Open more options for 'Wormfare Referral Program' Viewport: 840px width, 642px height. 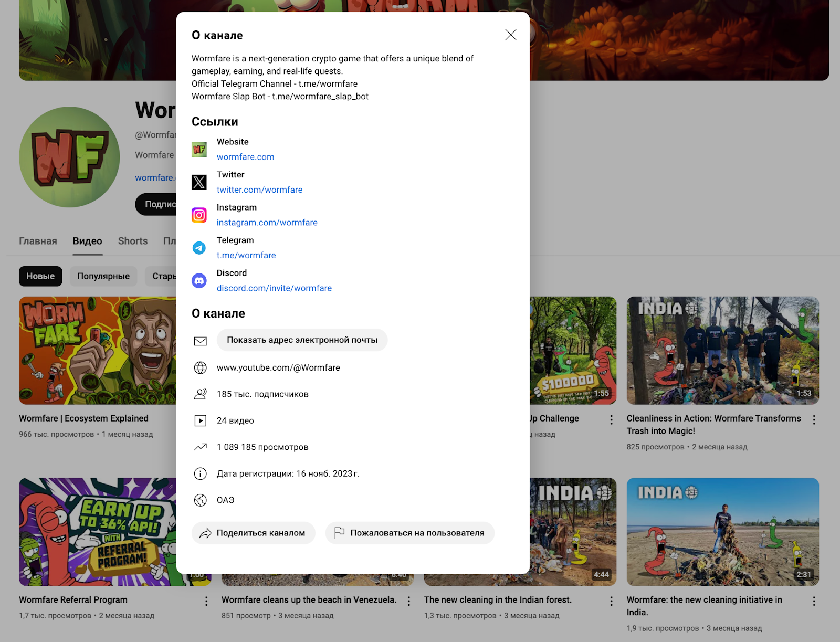[206, 601]
